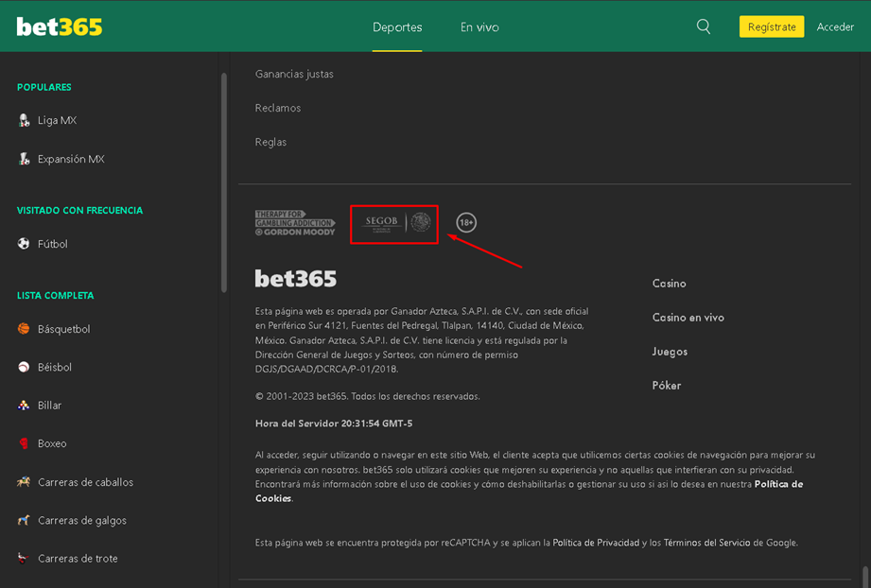Image resolution: width=871 pixels, height=588 pixels.
Task: Click the Expansión MX sport icon
Action: tap(24, 159)
